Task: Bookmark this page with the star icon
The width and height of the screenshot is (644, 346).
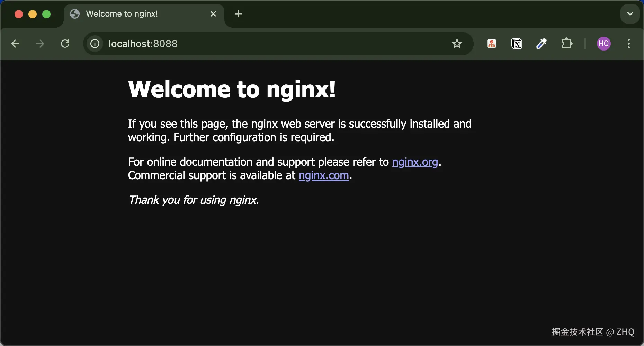Action: click(x=457, y=44)
